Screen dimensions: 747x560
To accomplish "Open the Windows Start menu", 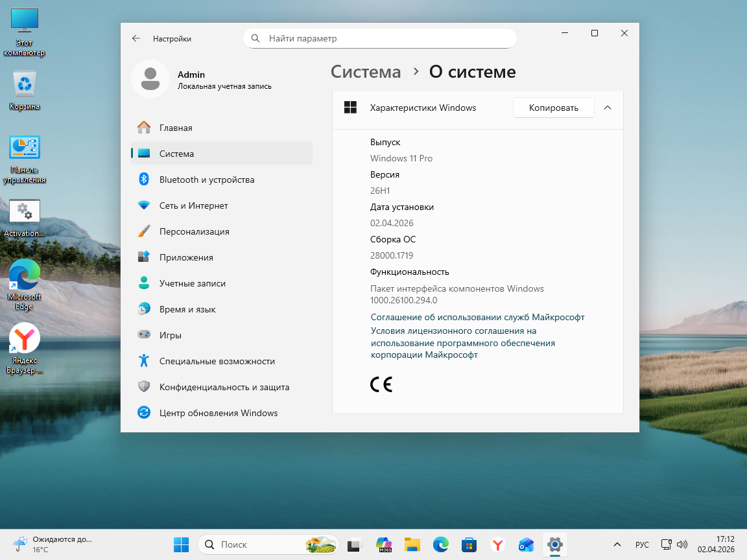I will 181,544.
